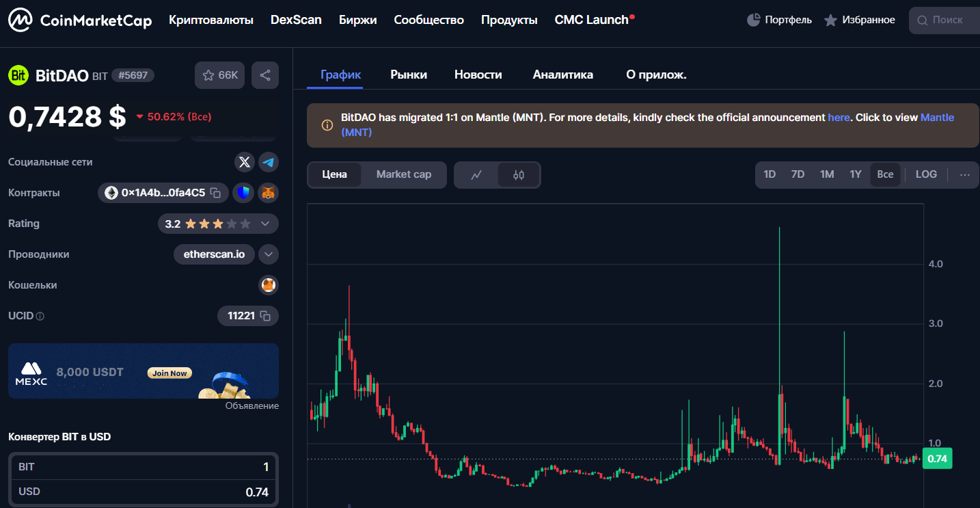Select Market cap chart mode
Image resolution: width=980 pixels, height=508 pixels.
pos(404,174)
